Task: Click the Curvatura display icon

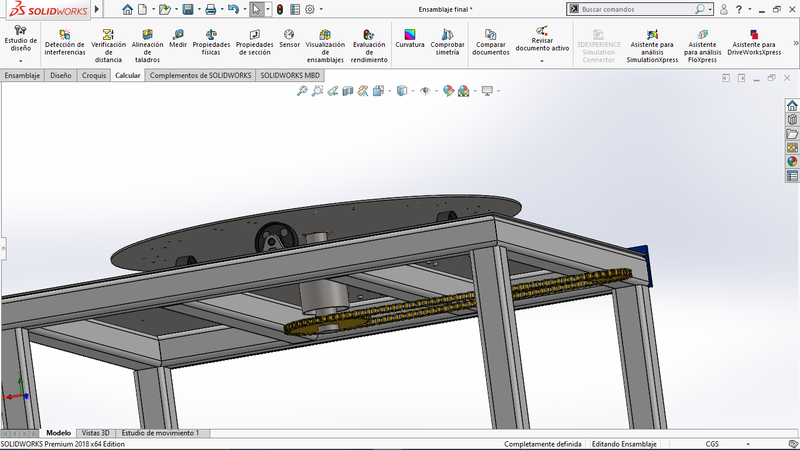Action: (409, 39)
